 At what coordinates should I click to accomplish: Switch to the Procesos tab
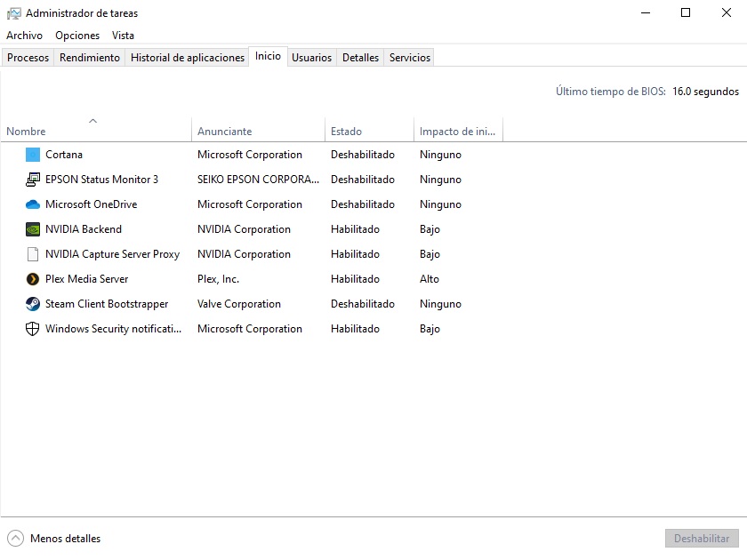click(x=28, y=58)
